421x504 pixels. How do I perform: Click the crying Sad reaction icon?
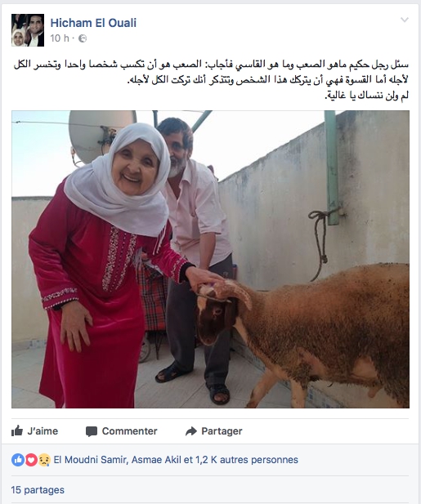pos(44,460)
